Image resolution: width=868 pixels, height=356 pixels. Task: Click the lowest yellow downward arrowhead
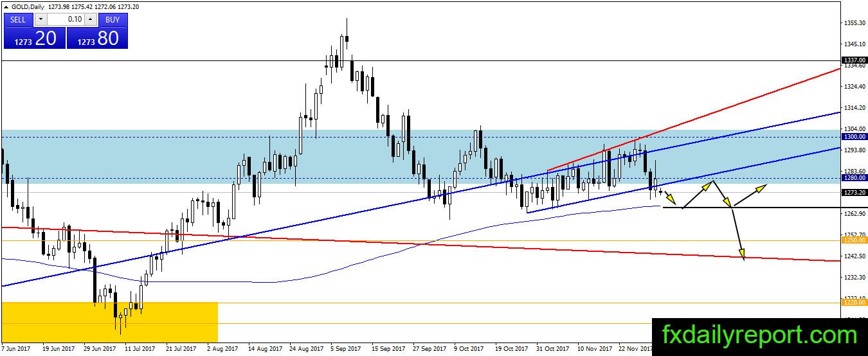741,255
